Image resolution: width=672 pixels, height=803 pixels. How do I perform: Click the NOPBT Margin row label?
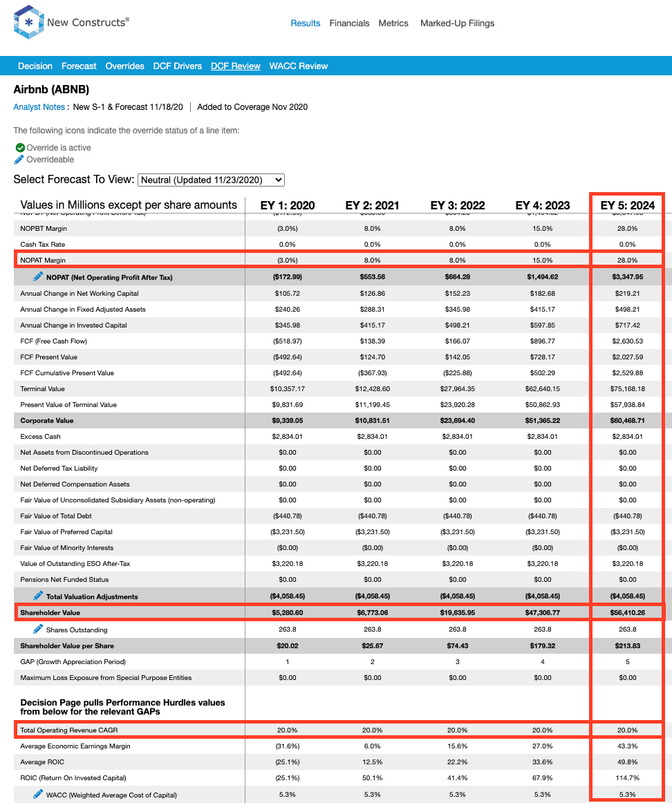pyautogui.click(x=44, y=229)
